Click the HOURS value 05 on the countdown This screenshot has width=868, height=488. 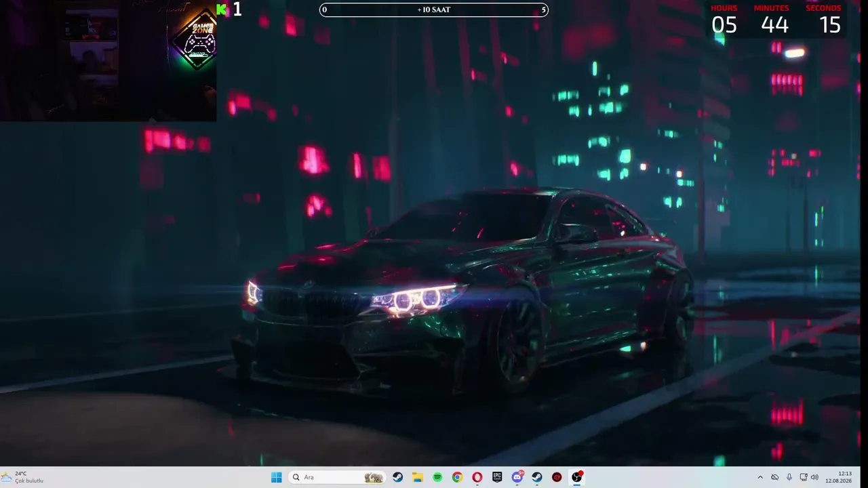724,25
